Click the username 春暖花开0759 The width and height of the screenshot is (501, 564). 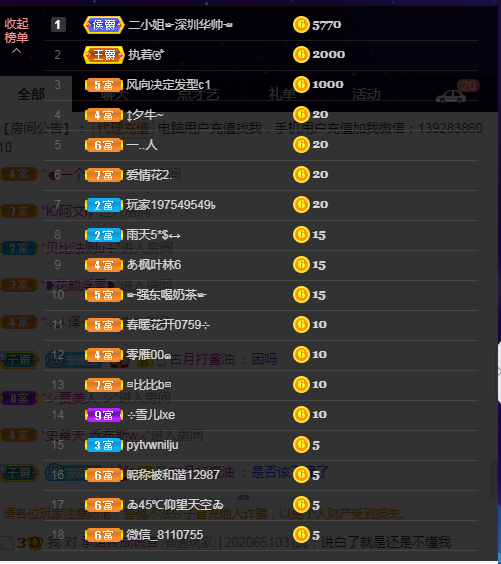tap(168, 325)
